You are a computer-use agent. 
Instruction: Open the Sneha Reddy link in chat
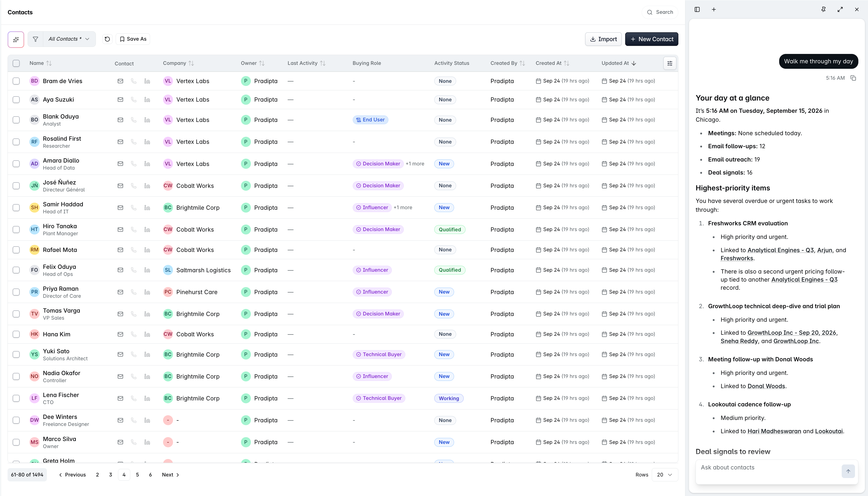click(739, 341)
